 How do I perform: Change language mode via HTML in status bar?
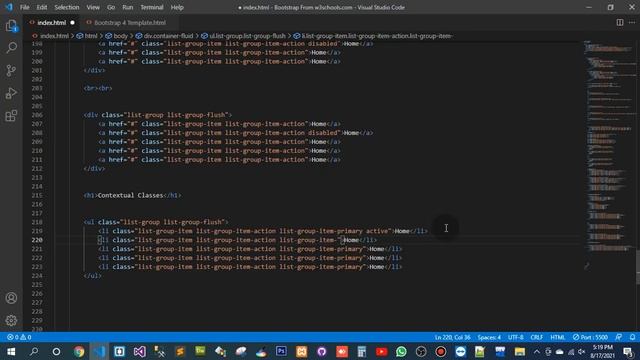coord(558,337)
